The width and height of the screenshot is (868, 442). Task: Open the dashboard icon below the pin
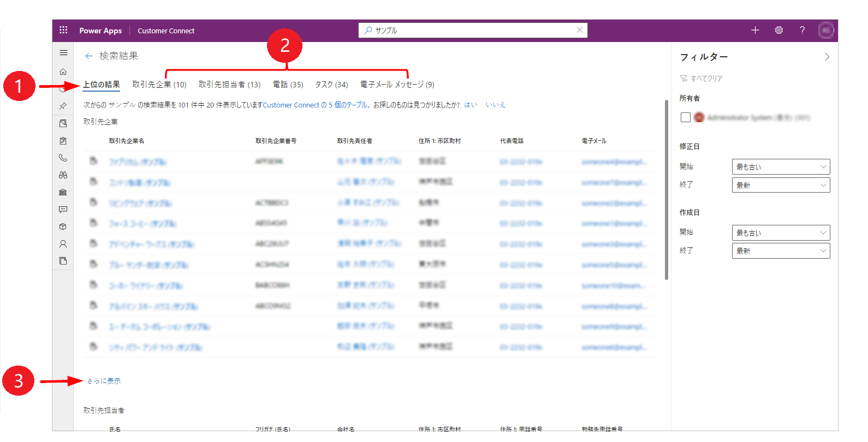(63, 123)
